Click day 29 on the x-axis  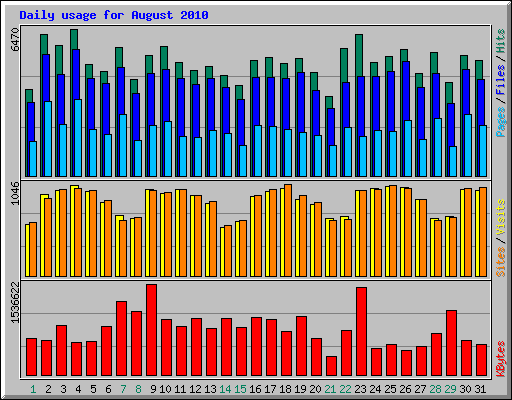pyautogui.click(x=450, y=389)
